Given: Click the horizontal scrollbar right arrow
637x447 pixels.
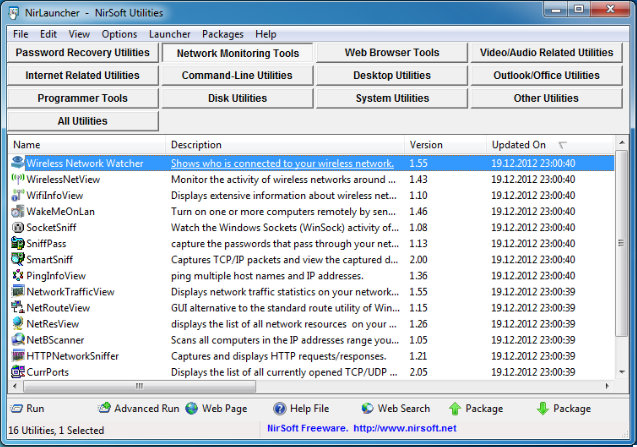Looking at the screenshot, I should tap(607, 386).
